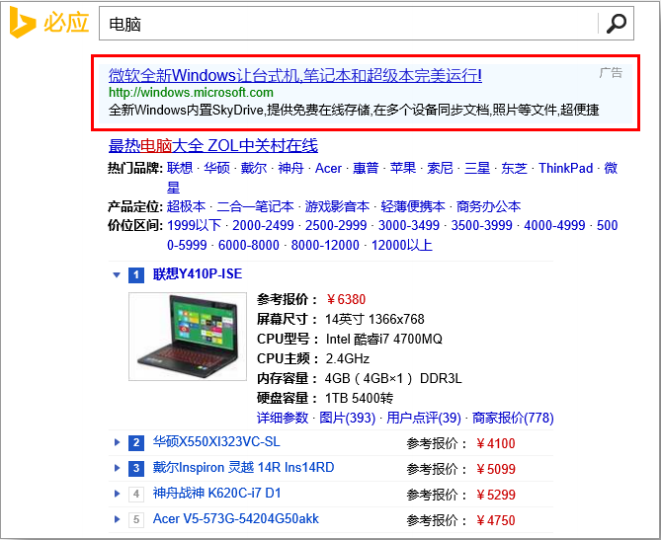This screenshot has height=540, width=661.
Task: Open the 联想Y410P-ISE title link
Action: click(x=197, y=274)
